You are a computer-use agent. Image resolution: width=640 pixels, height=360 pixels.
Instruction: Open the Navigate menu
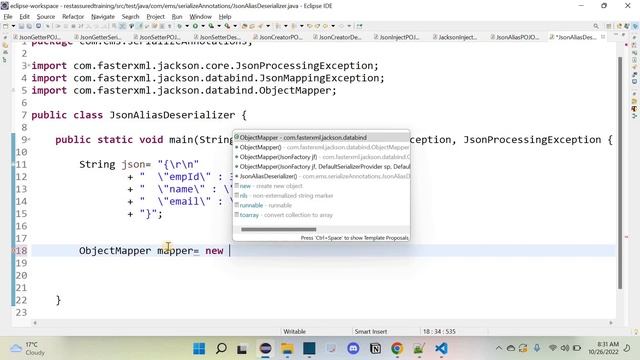coord(102,17)
